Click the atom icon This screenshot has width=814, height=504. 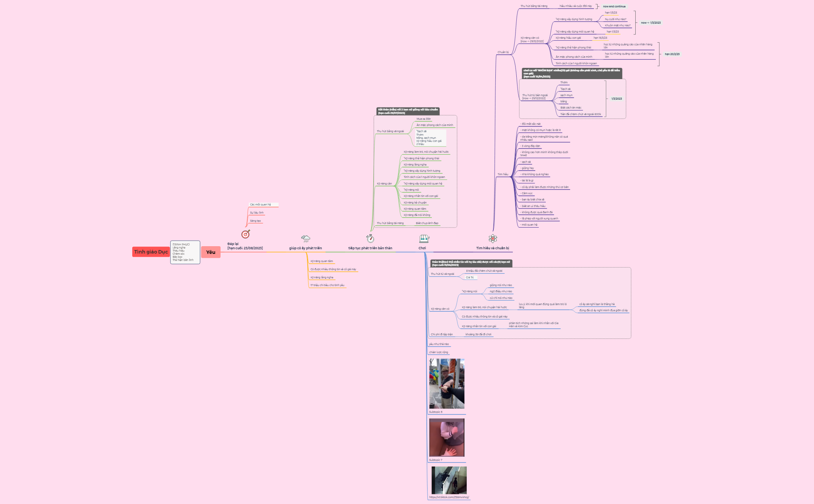(x=493, y=238)
